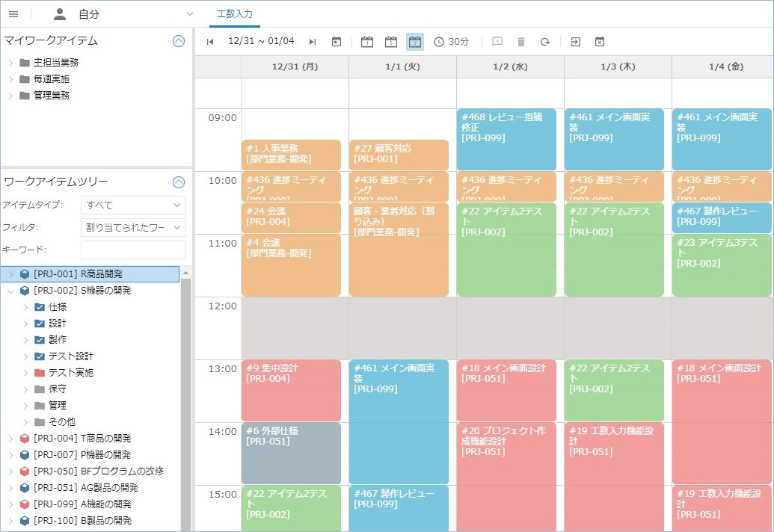774x532 pixels.
Task: Switch to 1-day calendar view
Action: coord(366,42)
